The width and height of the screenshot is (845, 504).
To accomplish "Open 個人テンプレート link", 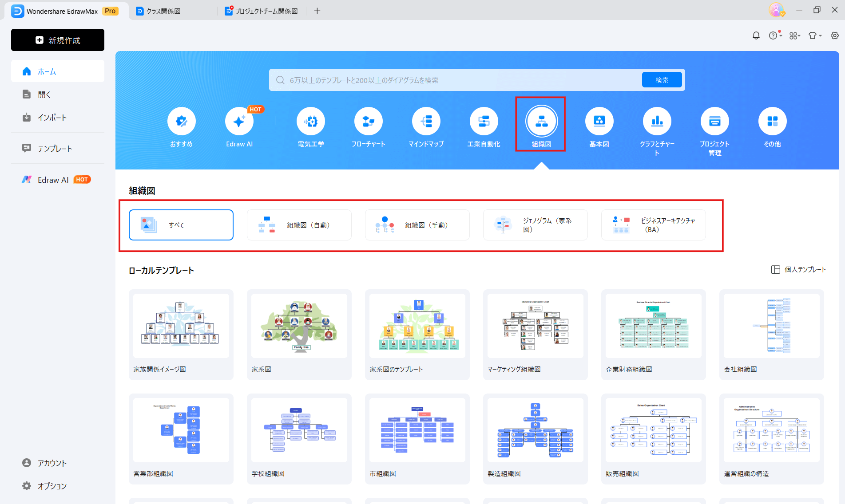I will [798, 269].
